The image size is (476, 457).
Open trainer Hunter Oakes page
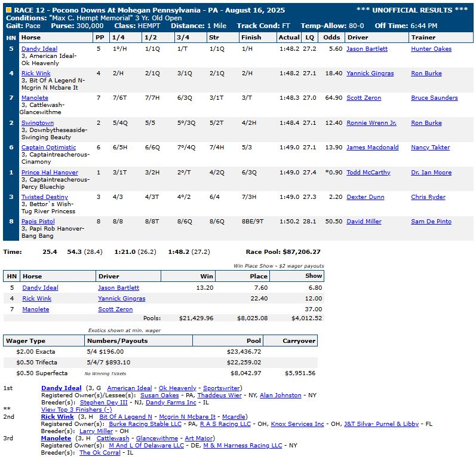pos(431,49)
